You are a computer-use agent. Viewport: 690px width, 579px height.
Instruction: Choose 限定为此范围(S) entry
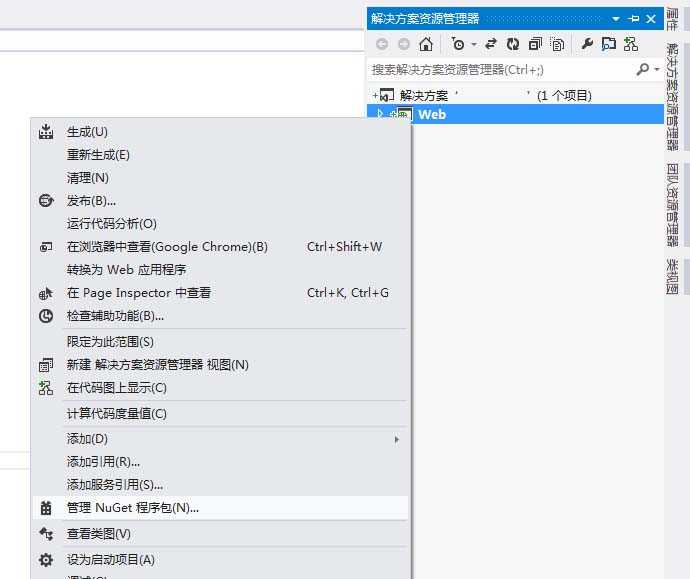tap(220, 342)
